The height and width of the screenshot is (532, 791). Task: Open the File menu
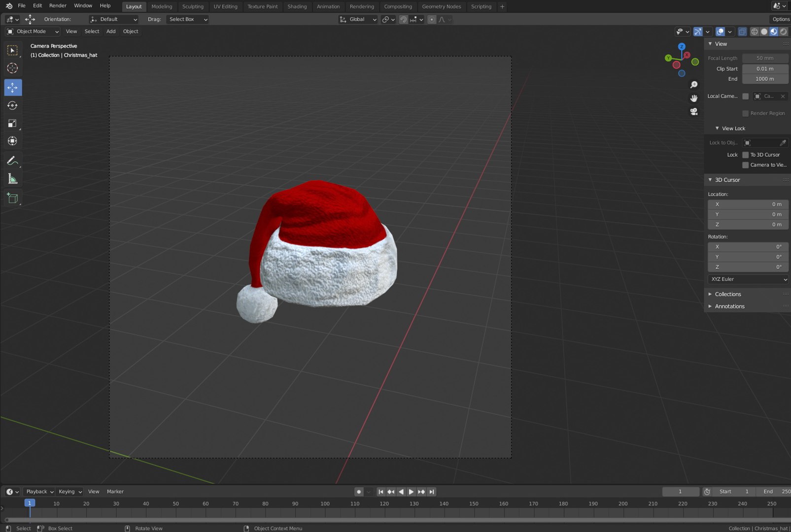[x=22, y=6]
